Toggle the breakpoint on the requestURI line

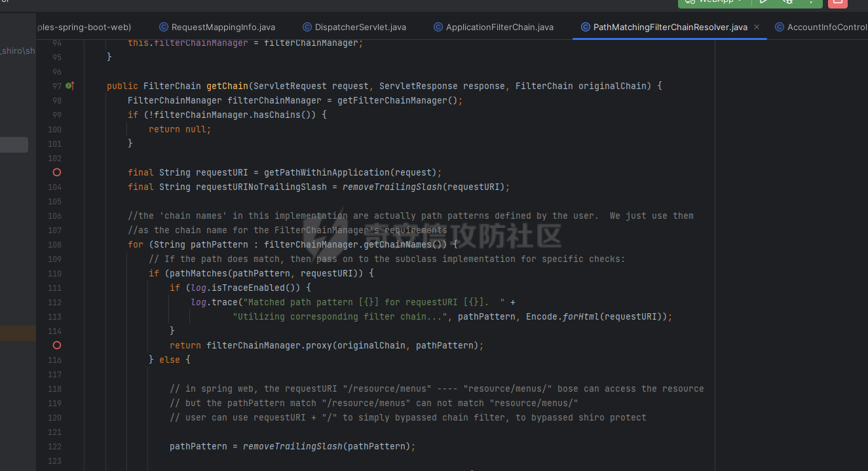click(57, 172)
